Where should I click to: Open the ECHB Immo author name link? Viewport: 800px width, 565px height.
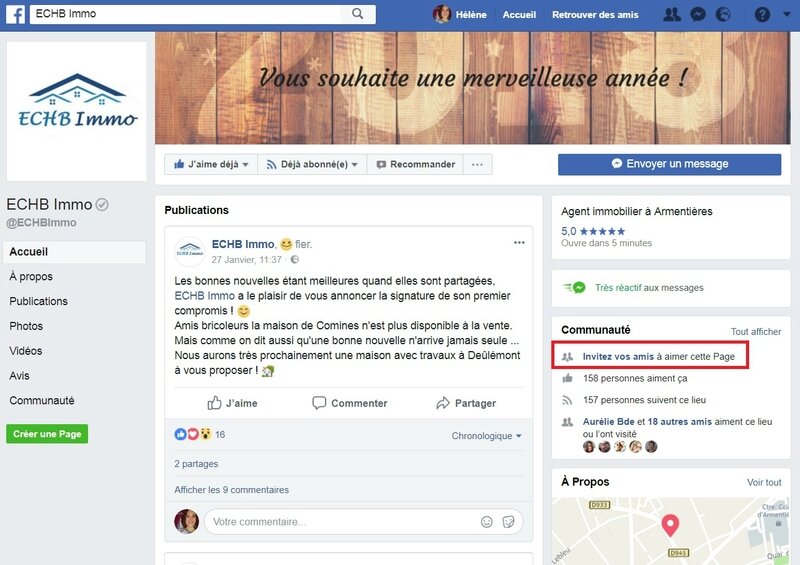coord(243,244)
